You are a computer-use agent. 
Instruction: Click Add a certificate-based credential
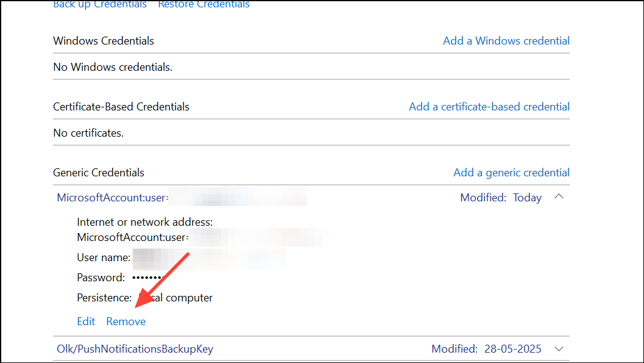click(489, 106)
